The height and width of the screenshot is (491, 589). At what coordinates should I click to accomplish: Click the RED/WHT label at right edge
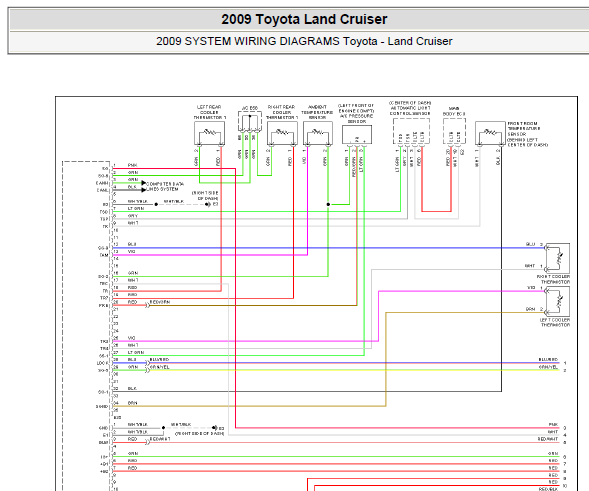click(x=548, y=439)
